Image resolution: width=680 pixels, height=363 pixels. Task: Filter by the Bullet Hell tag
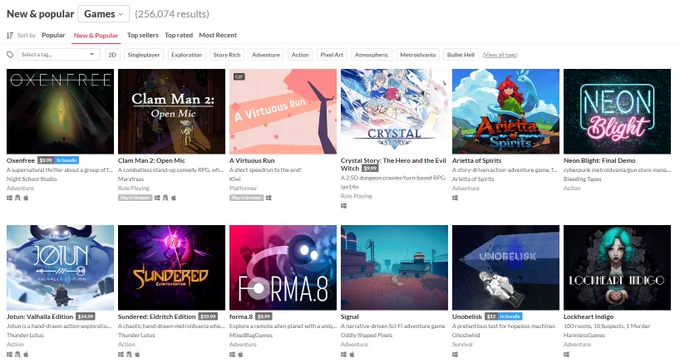click(461, 55)
